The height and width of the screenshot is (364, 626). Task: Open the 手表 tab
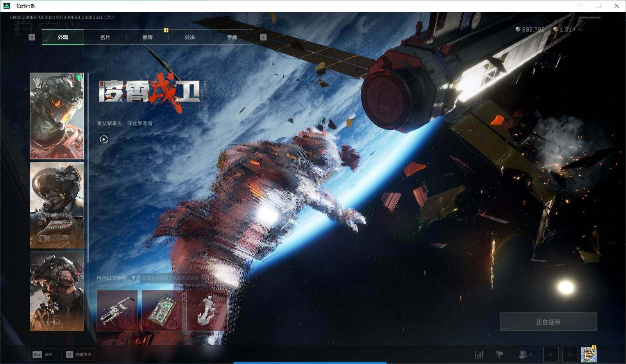232,37
